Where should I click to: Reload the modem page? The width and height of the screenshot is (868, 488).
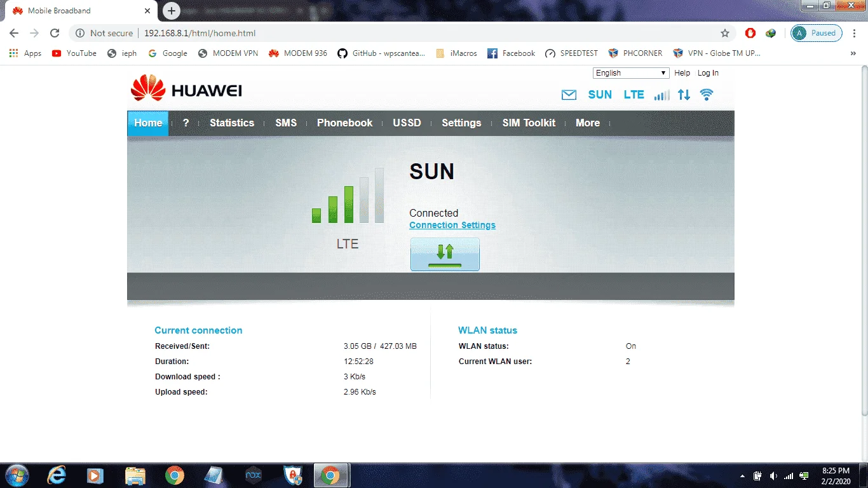(55, 33)
